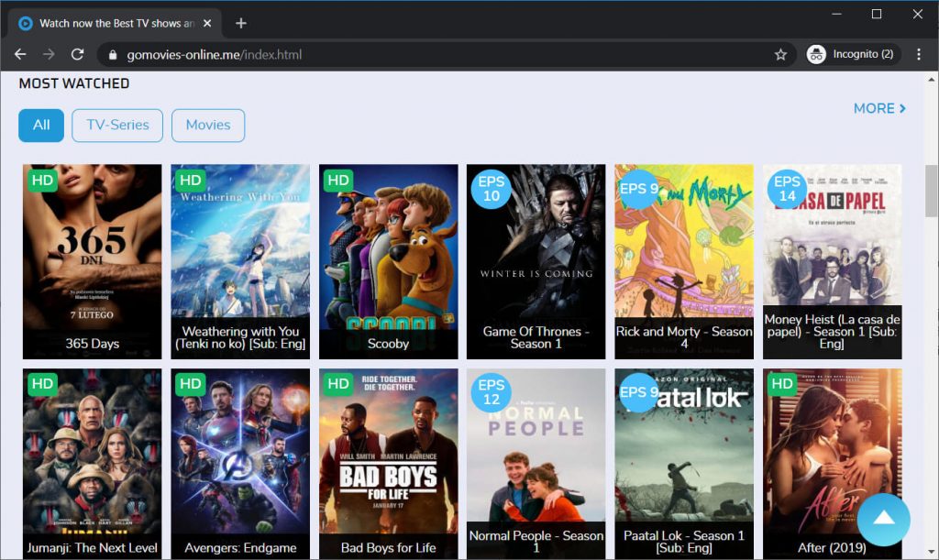The width and height of the screenshot is (939, 560).
Task: Click the 'Avengers: Endgame' title caption
Action: [240, 547]
